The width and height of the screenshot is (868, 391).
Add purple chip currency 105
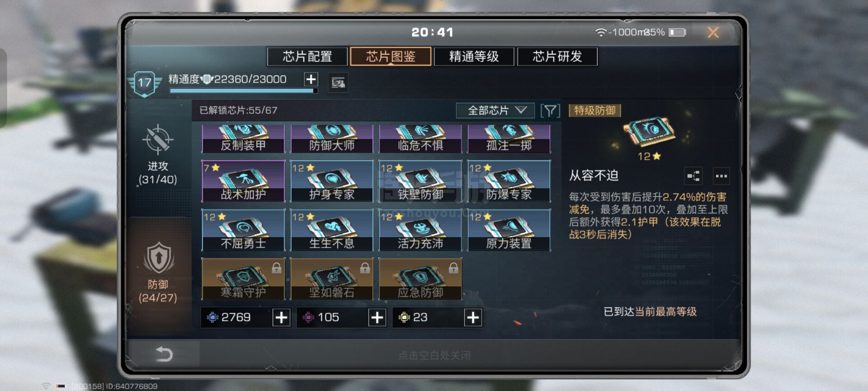point(377,318)
